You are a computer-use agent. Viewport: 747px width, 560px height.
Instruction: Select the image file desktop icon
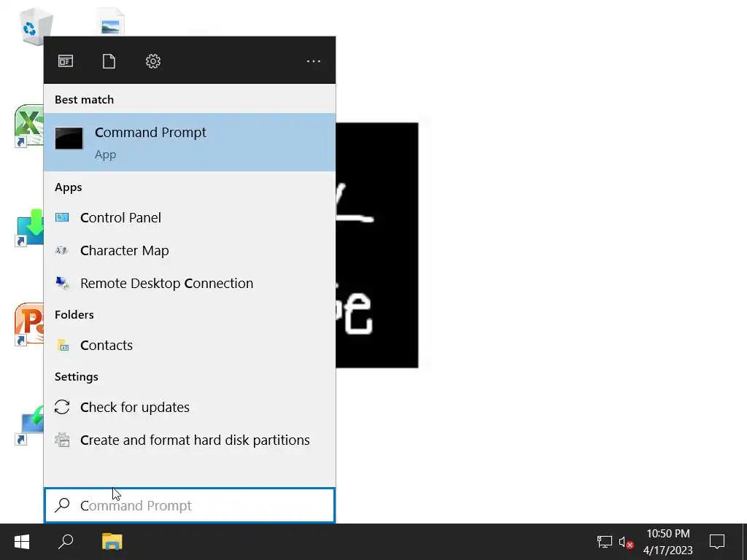click(x=111, y=22)
